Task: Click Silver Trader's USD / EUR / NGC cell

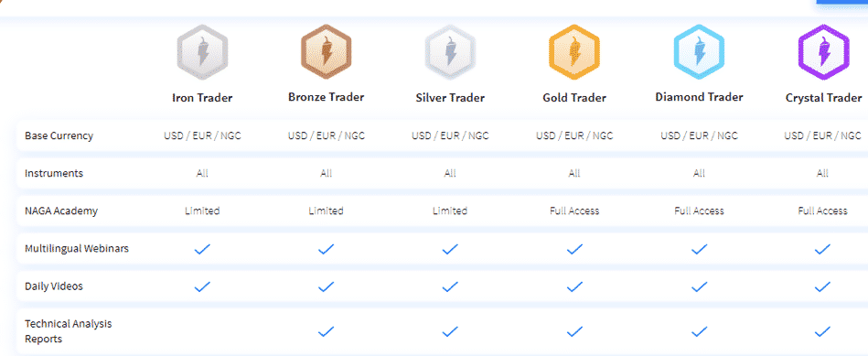Action: click(x=450, y=135)
